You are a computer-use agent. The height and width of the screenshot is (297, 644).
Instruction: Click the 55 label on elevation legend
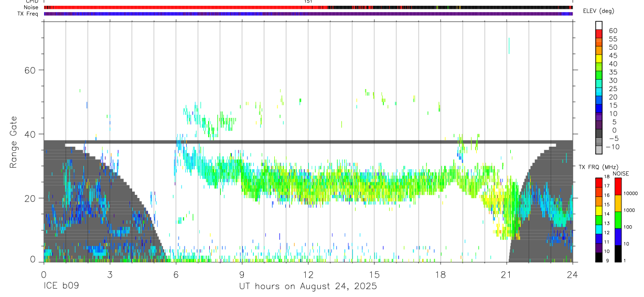pos(613,39)
